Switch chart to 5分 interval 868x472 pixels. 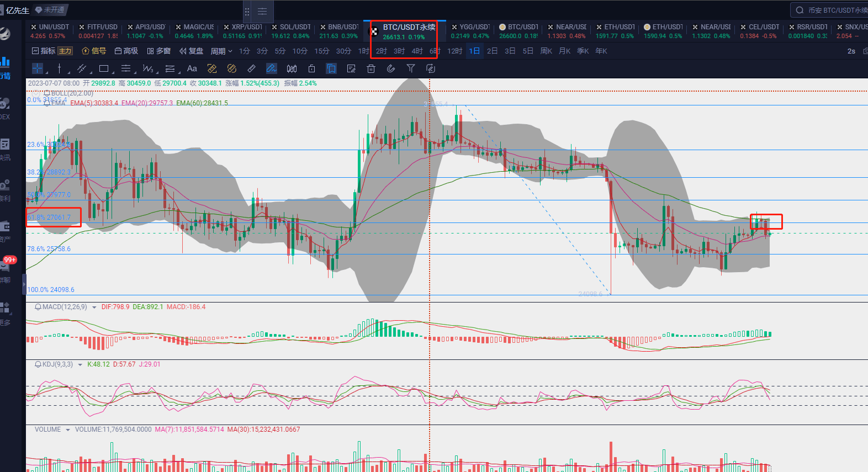(280, 51)
